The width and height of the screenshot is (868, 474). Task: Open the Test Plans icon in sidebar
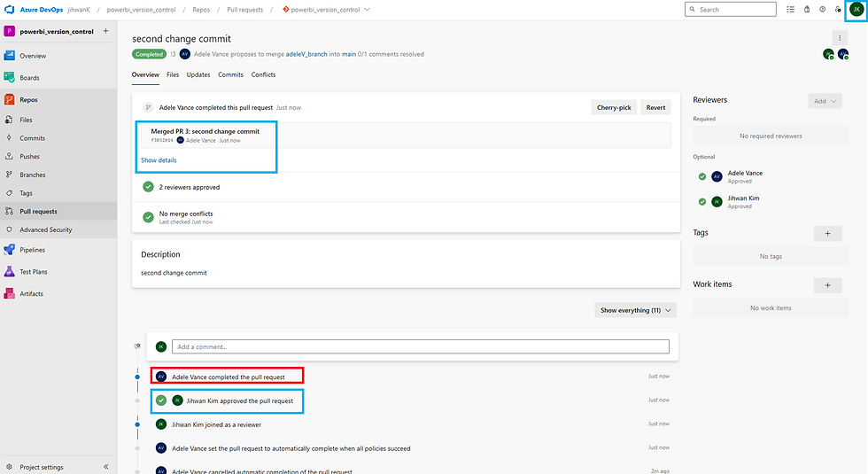coord(10,272)
